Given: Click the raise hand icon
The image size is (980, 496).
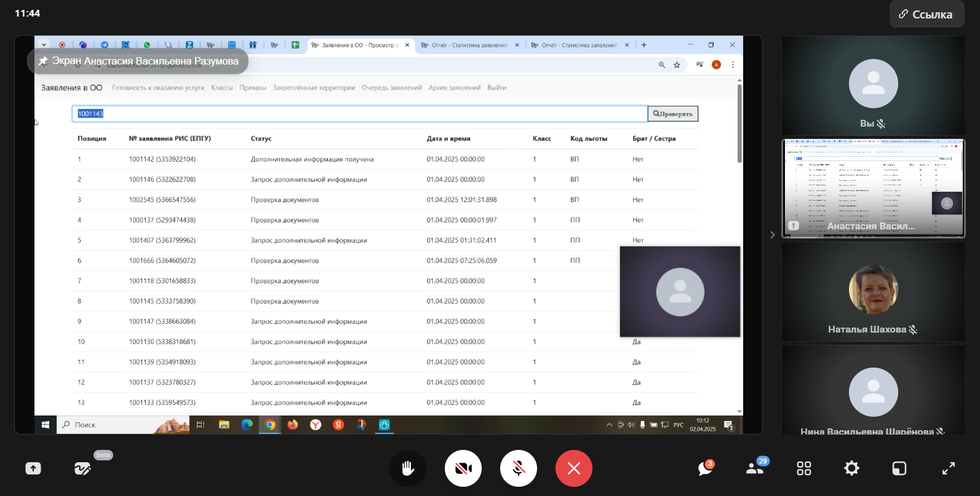Looking at the screenshot, I should tap(407, 468).
